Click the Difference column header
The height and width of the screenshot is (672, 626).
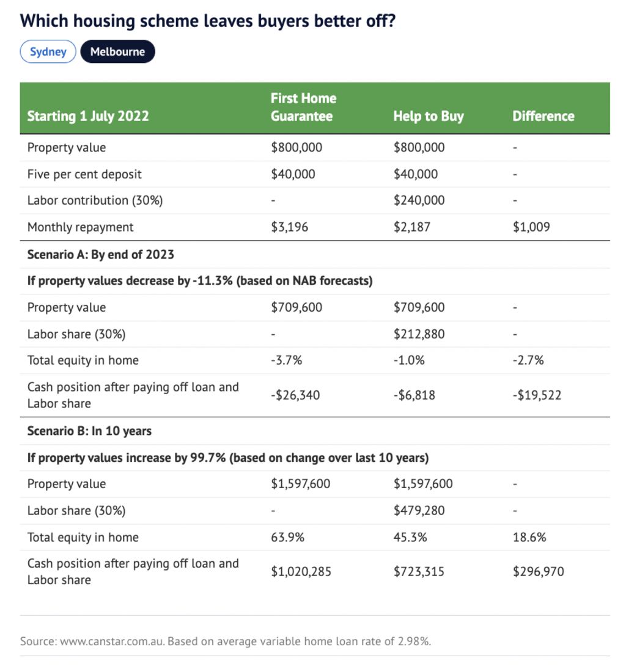coord(543,116)
